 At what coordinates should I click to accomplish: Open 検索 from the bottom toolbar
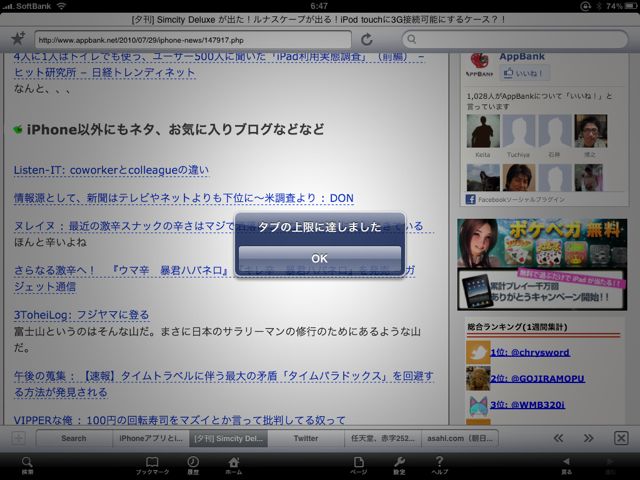point(27,465)
